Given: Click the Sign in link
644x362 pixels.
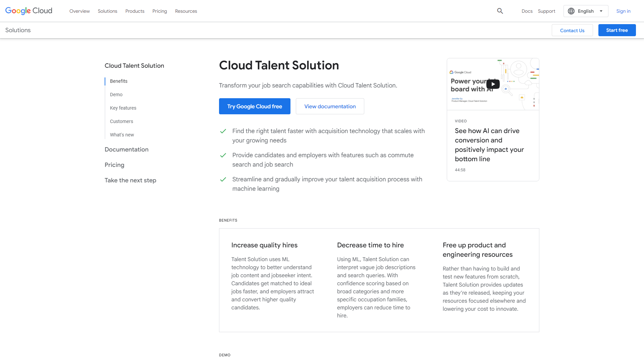Looking at the screenshot, I should 624,11.
